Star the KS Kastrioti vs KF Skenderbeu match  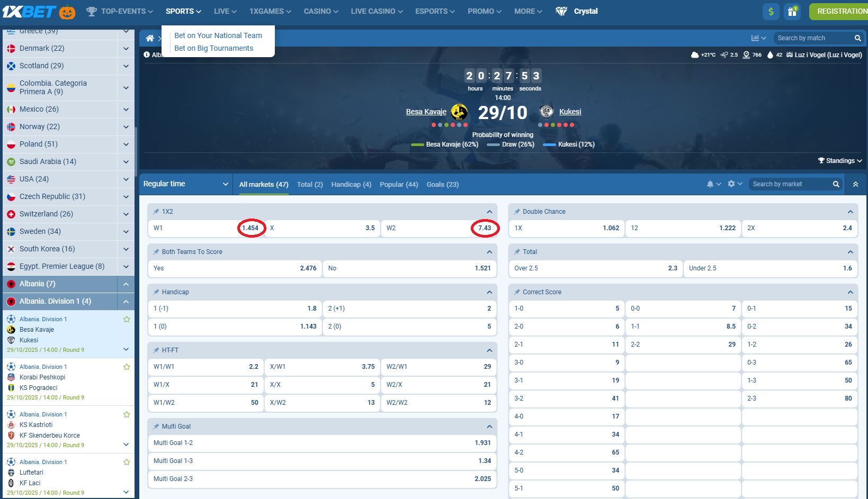tap(127, 414)
